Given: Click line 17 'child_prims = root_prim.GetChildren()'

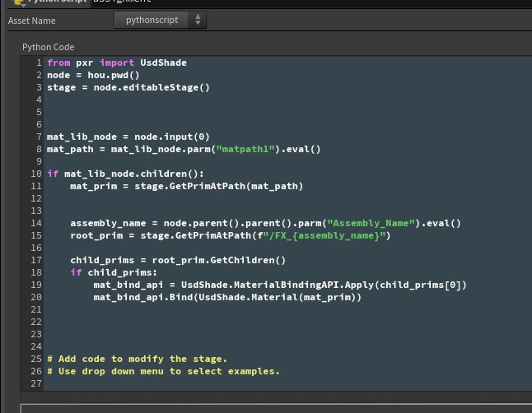Looking at the screenshot, I should tap(178, 261).
